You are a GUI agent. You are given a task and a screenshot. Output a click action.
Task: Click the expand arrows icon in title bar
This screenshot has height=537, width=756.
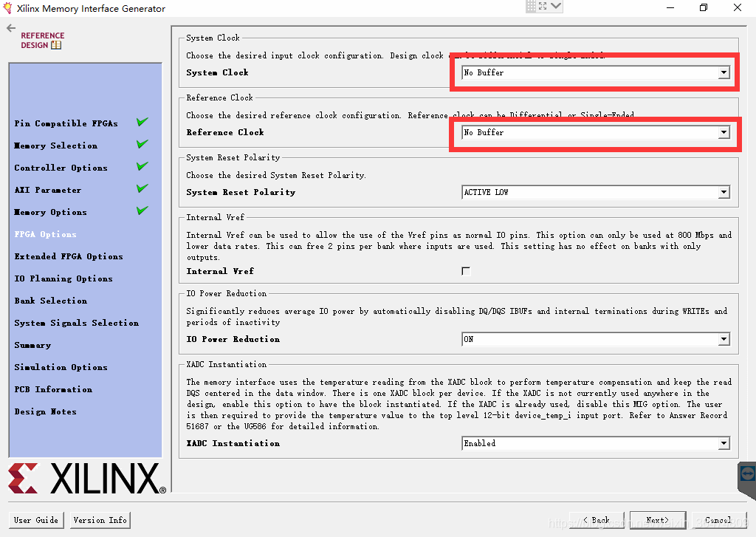pyautogui.click(x=543, y=6)
